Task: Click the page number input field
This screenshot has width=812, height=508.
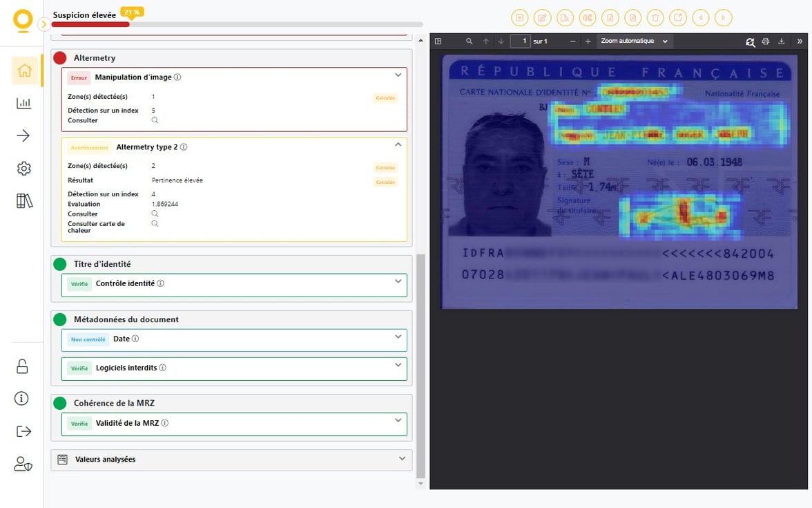Action: (x=520, y=41)
